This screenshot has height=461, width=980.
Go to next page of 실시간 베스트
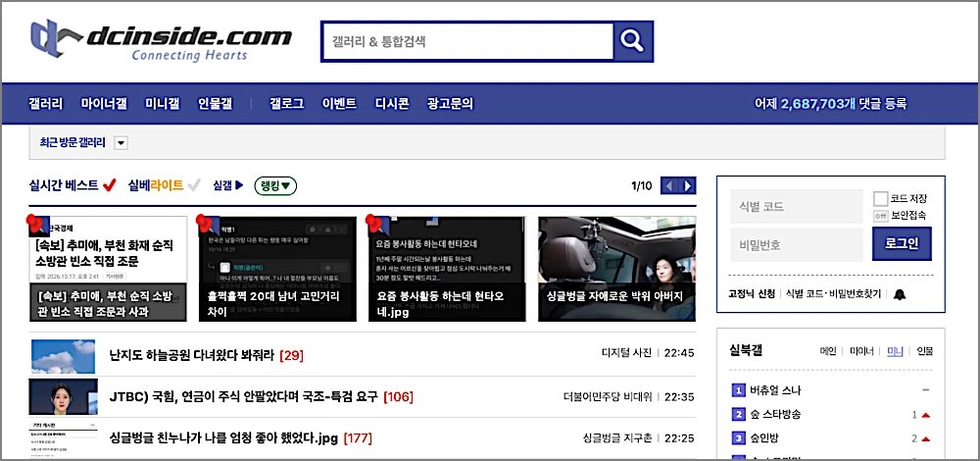688,185
